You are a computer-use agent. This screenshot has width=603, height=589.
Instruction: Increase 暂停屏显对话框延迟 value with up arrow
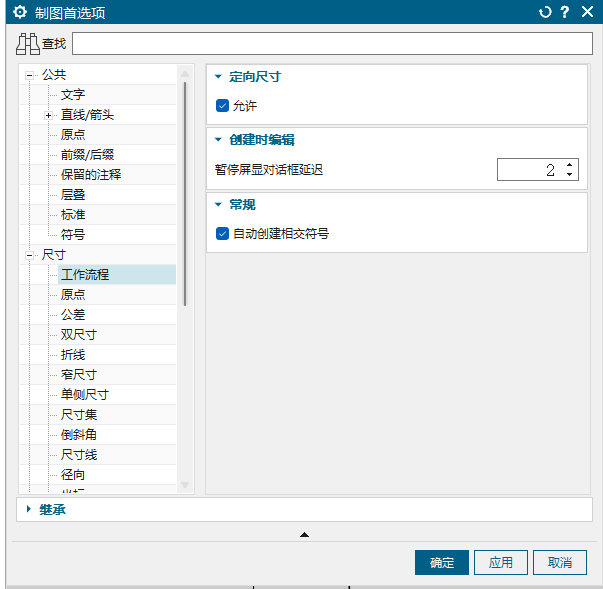click(x=569, y=165)
